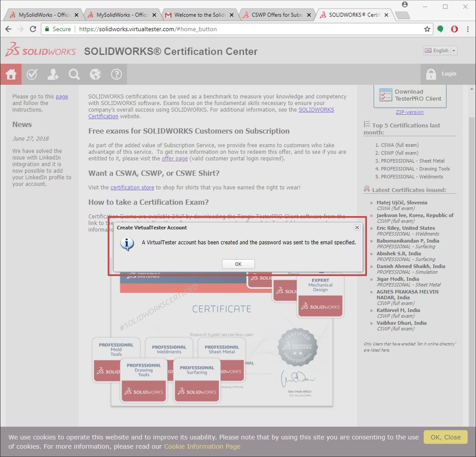
Task: Click the padlock Login icon
Action: (x=431, y=74)
